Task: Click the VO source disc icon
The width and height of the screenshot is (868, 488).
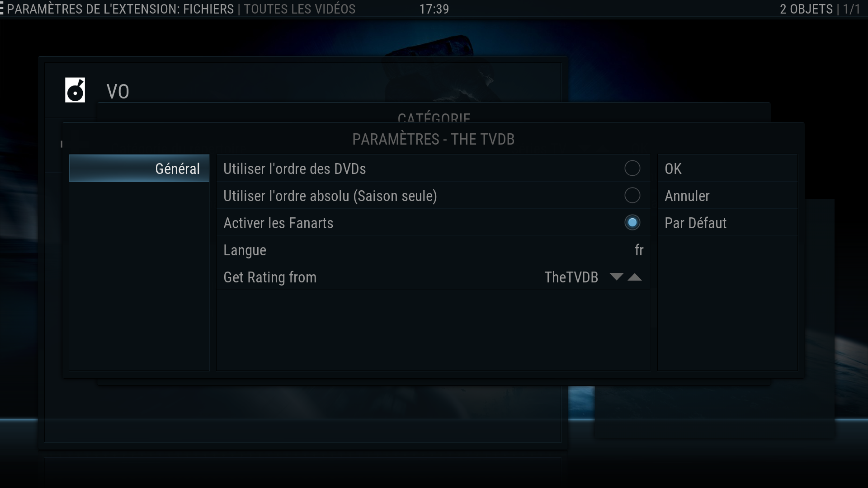Action: (75, 90)
